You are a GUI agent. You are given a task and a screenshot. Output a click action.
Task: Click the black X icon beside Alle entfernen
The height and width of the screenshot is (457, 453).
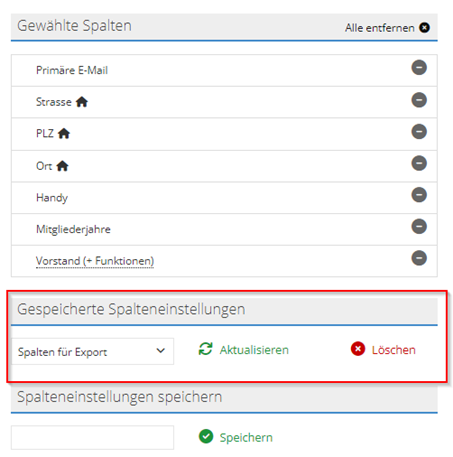click(424, 27)
